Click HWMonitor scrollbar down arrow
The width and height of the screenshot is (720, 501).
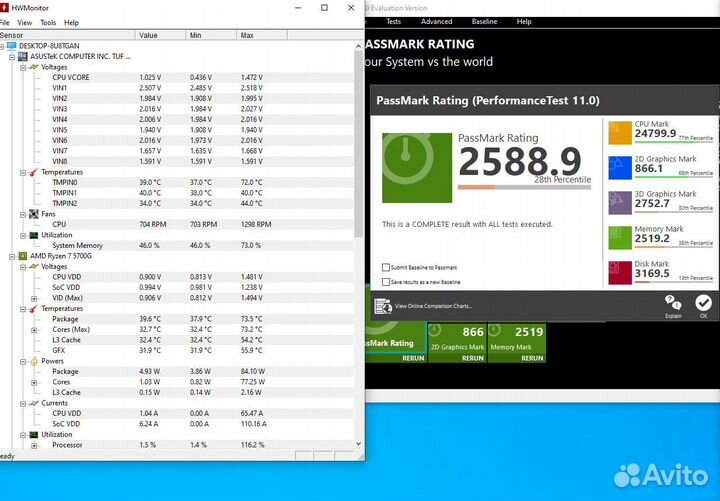pyautogui.click(x=358, y=444)
